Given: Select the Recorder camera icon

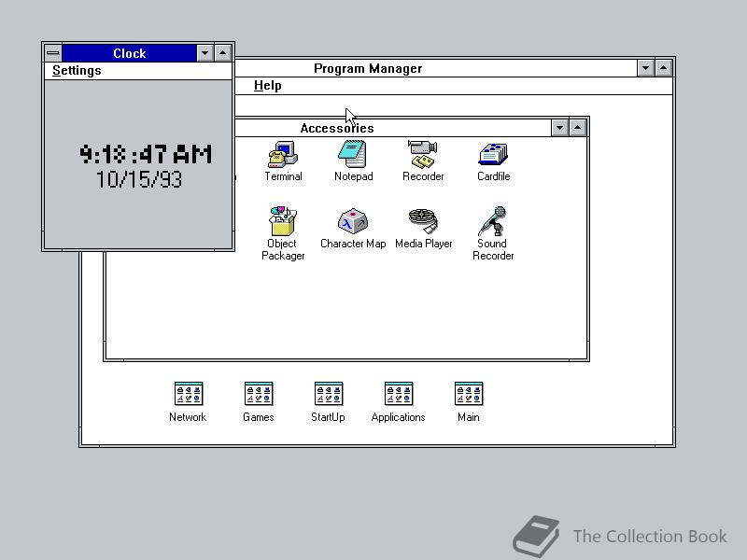Looking at the screenshot, I should [423, 154].
